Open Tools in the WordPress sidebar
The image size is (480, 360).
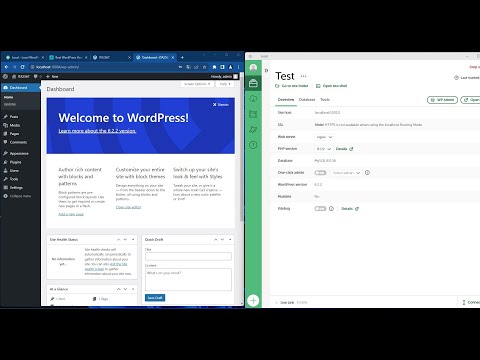pos(14,179)
